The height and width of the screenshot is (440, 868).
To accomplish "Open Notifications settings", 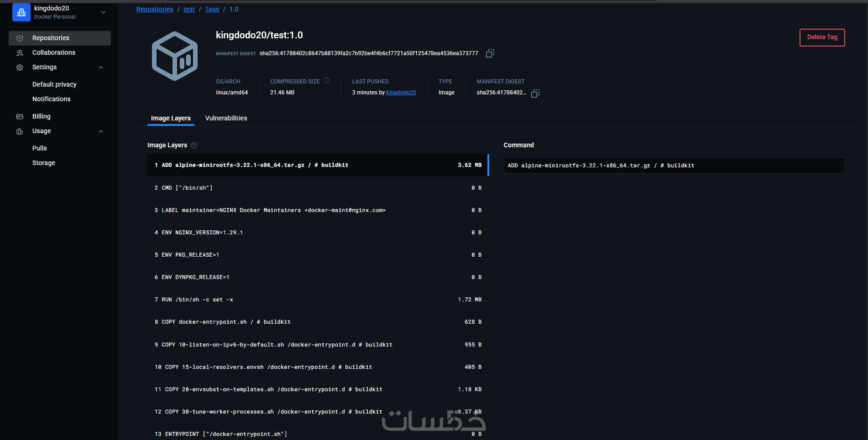I will [52, 99].
